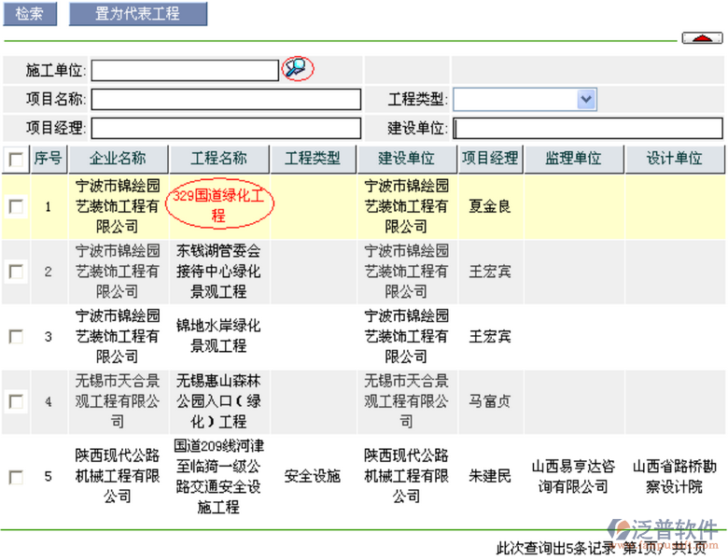The width and height of the screenshot is (728, 560).
Task: Click project manager 王宏宾 in row 2
Action: pos(490,272)
